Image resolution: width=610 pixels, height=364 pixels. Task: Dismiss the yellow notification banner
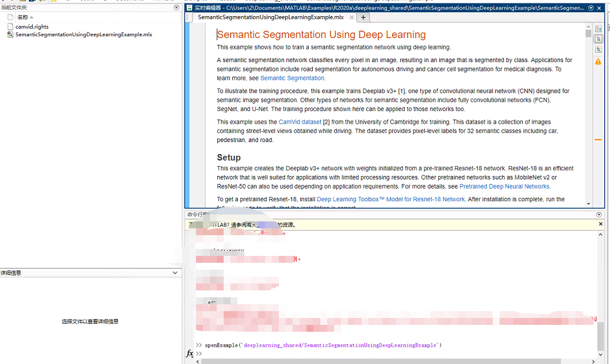pyautogui.click(x=600, y=224)
